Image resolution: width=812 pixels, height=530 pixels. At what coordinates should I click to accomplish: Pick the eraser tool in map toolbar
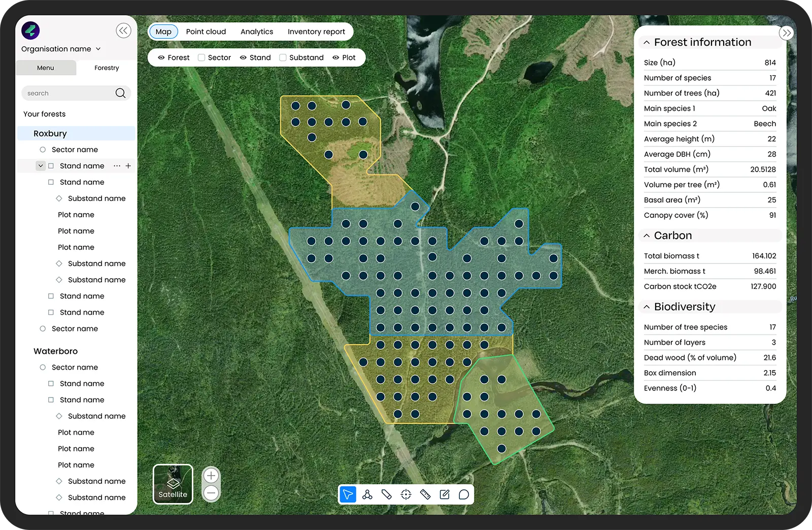tap(387, 494)
